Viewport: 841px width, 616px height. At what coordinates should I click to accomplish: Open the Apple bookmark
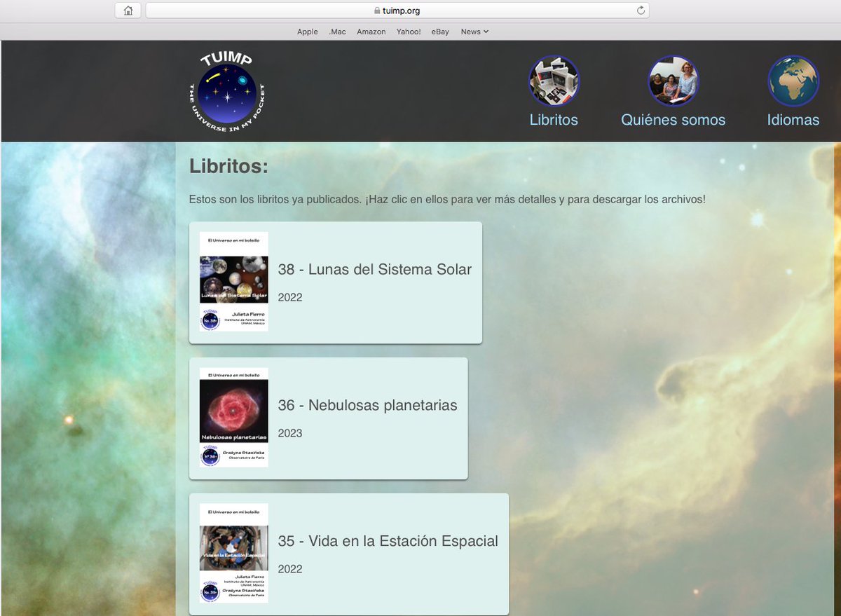(308, 32)
